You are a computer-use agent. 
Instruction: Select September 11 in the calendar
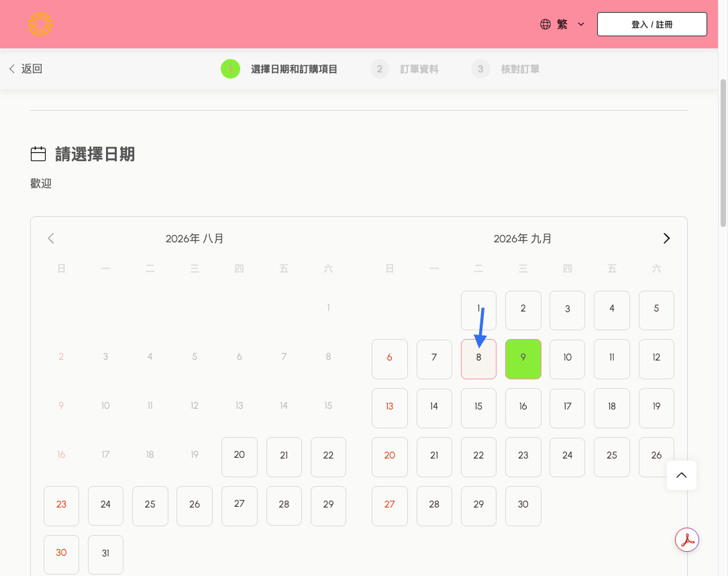pos(612,359)
